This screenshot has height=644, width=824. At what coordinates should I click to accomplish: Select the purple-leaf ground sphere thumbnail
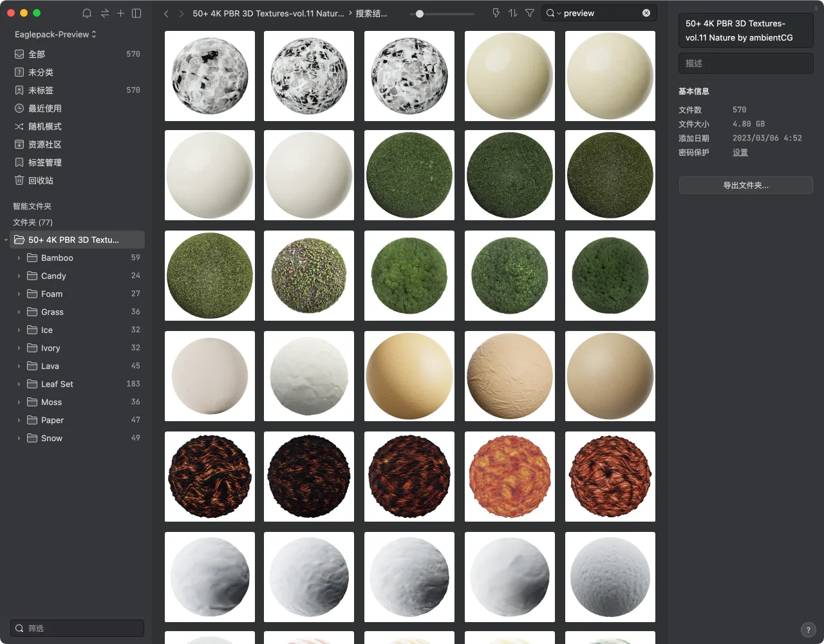click(x=309, y=276)
